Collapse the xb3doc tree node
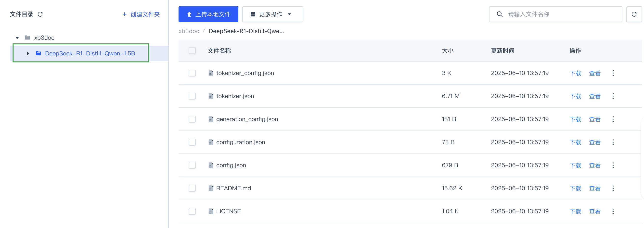This screenshot has height=228, width=644. (17, 38)
